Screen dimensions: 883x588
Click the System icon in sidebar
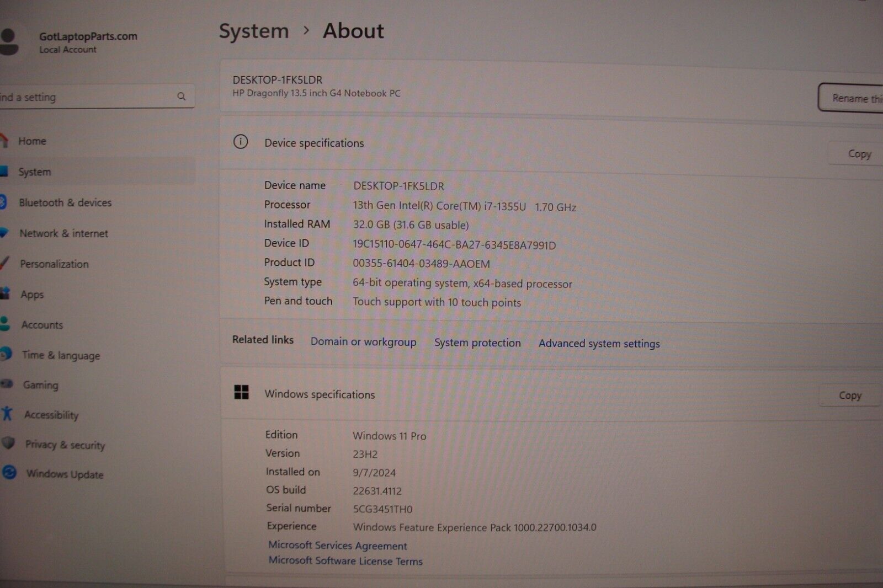pyautogui.click(x=4, y=171)
